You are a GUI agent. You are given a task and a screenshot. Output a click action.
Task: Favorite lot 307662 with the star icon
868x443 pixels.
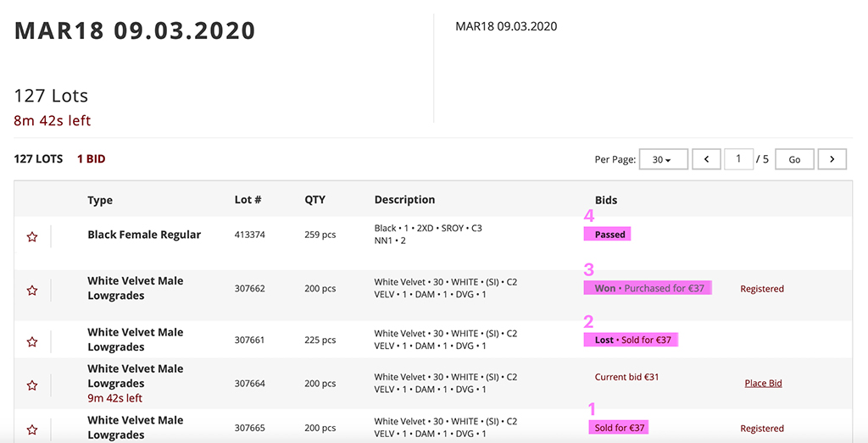(x=32, y=291)
